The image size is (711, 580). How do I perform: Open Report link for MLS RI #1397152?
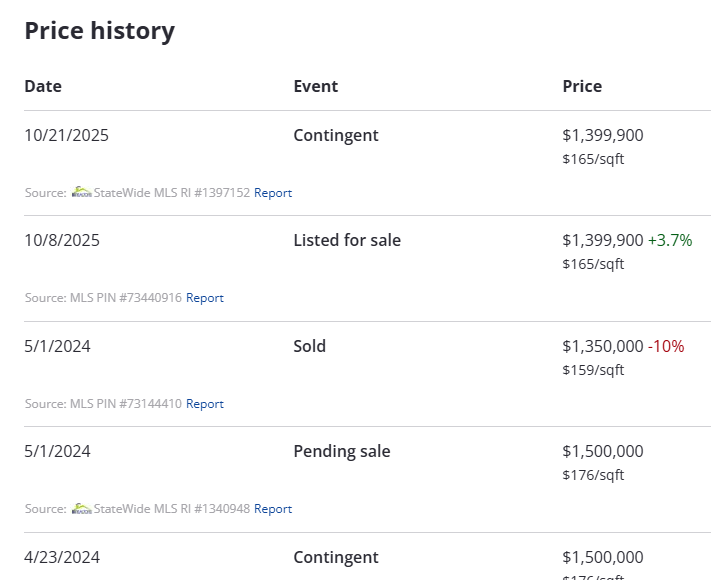click(273, 192)
